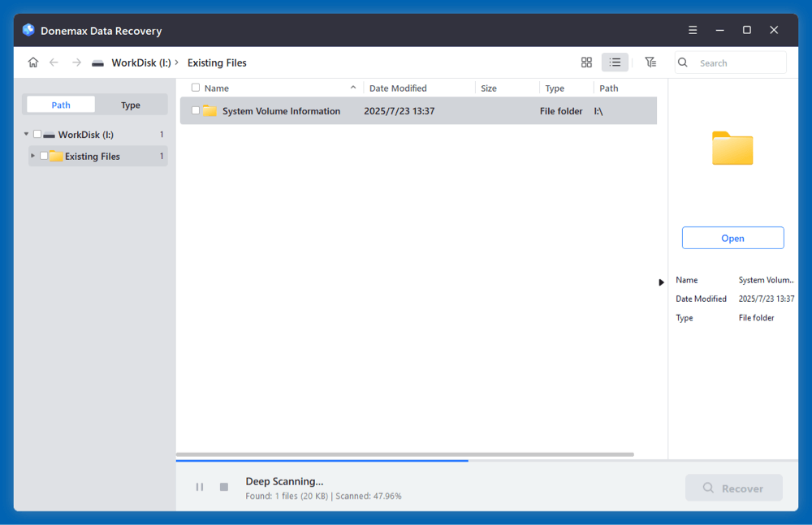Click inside the Search field
812x525 pixels.
click(x=735, y=62)
